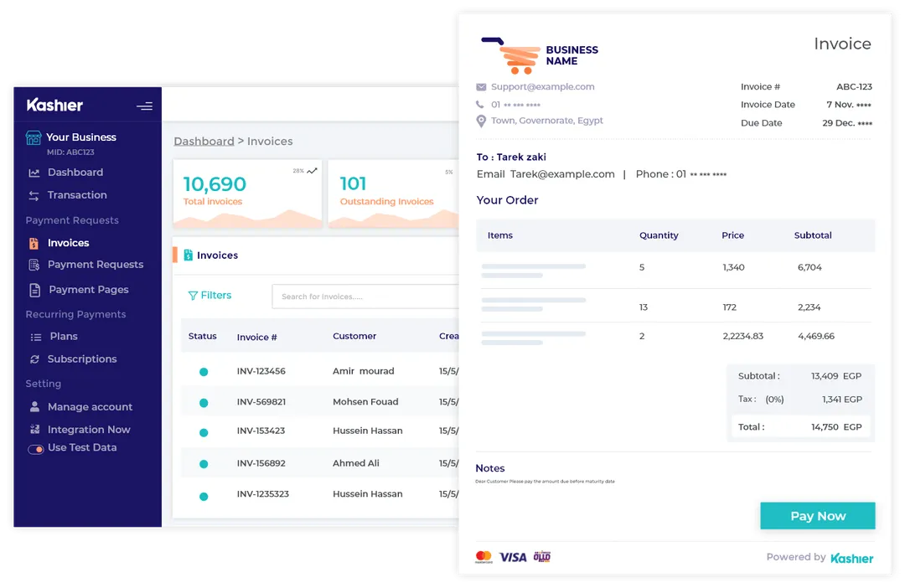The image size is (905, 588).
Task: Open Payment Pages in the sidebar
Action: tap(89, 290)
